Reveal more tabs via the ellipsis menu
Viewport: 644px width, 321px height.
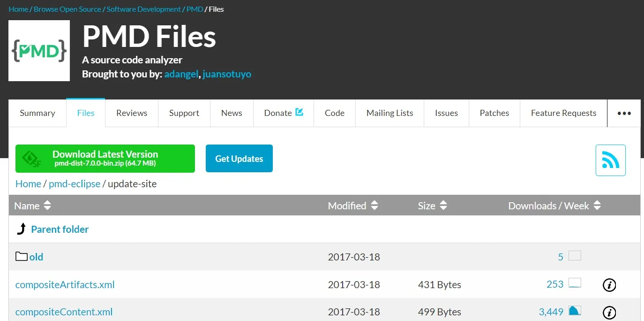pos(624,113)
